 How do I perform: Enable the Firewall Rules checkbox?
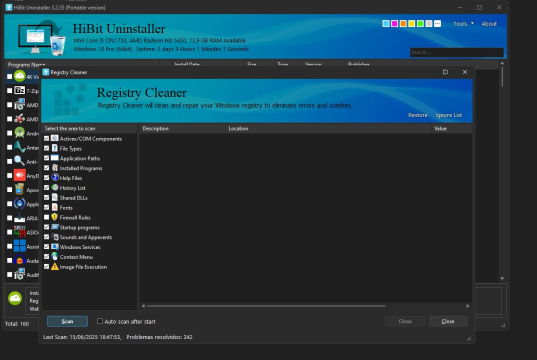(x=47, y=217)
